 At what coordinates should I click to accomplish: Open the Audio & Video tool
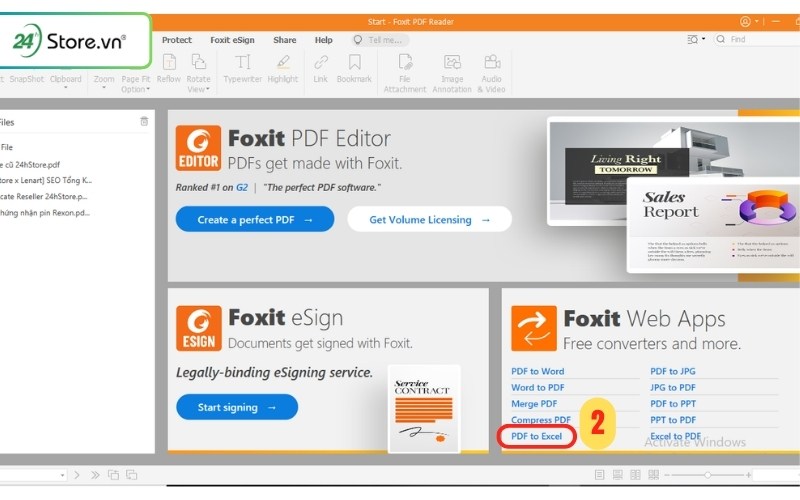click(x=491, y=73)
